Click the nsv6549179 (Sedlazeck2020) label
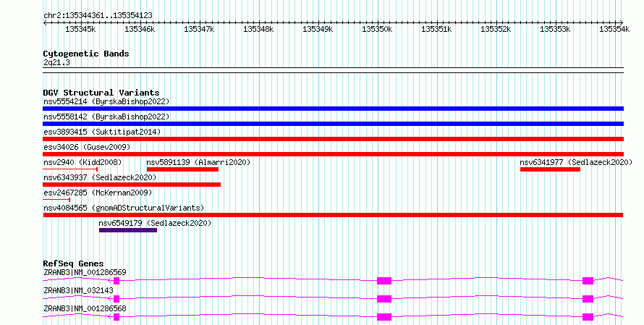 pyautogui.click(x=155, y=223)
